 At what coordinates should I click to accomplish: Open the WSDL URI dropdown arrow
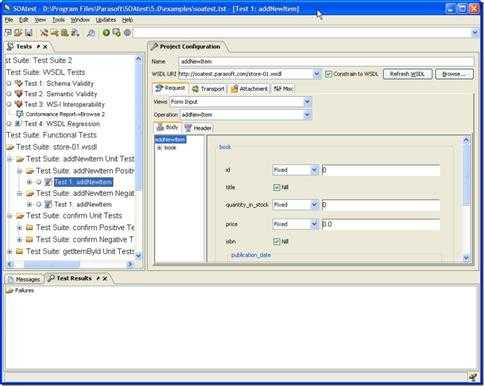tap(316, 74)
